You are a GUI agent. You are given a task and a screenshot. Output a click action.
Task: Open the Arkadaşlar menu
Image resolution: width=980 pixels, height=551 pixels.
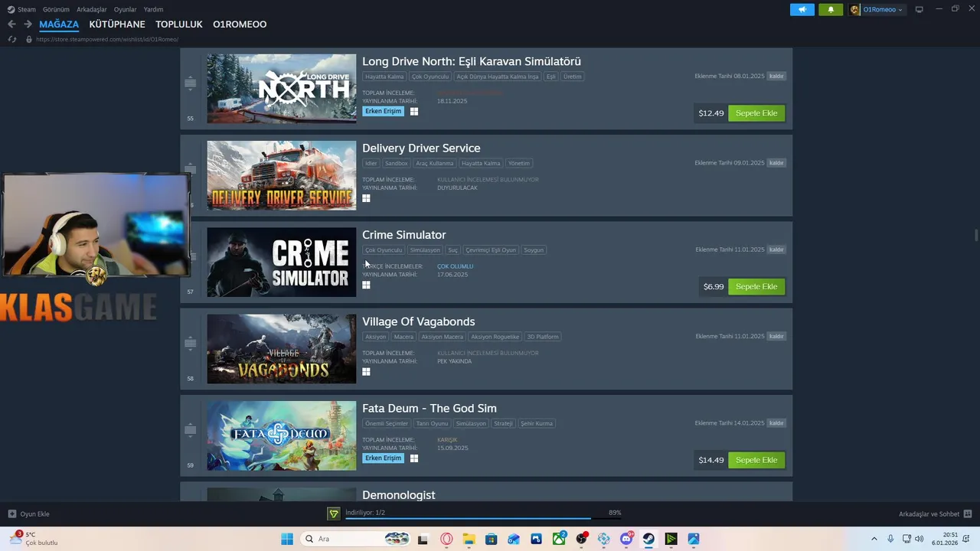[x=92, y=9]
